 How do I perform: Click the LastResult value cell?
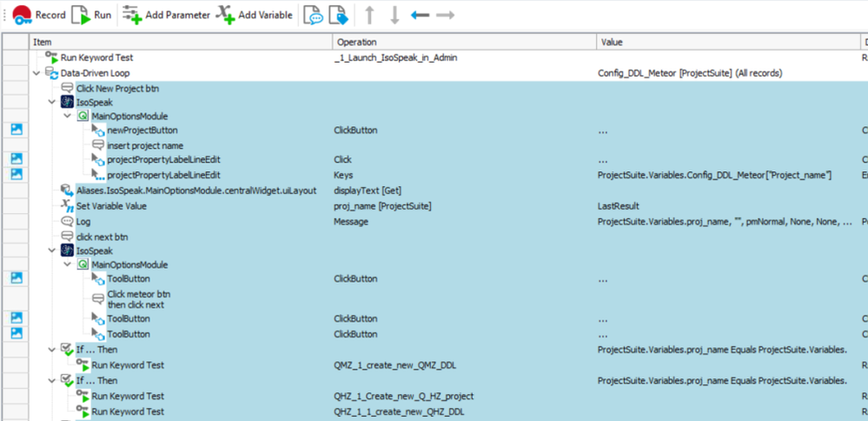pyautogui.click(x=619, y=206)
